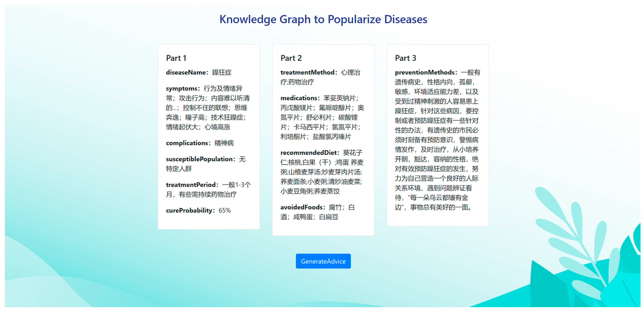The width and height of the screenshot is (644, 311).
Task: Click the Knowledge Graph to Popularize Diseases title
Action: (x=323, y=19)
